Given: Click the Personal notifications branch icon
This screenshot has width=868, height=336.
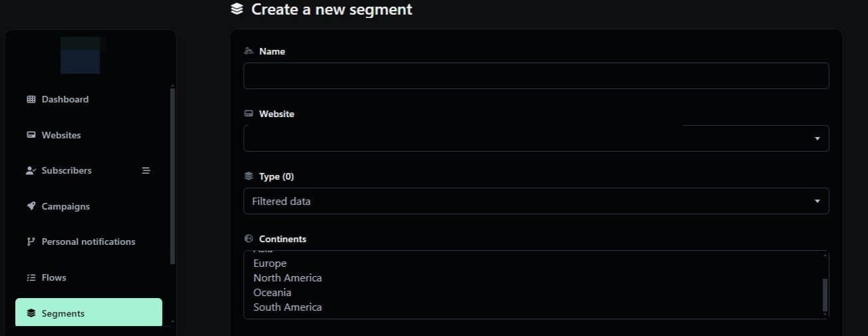Looking at the screenshot, I should click(31, 242).
